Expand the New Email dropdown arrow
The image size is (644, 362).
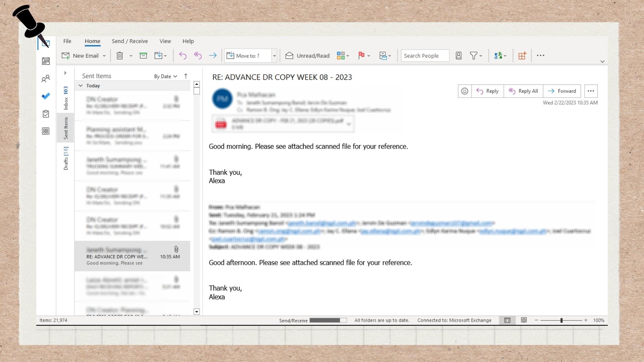(104, 56)
